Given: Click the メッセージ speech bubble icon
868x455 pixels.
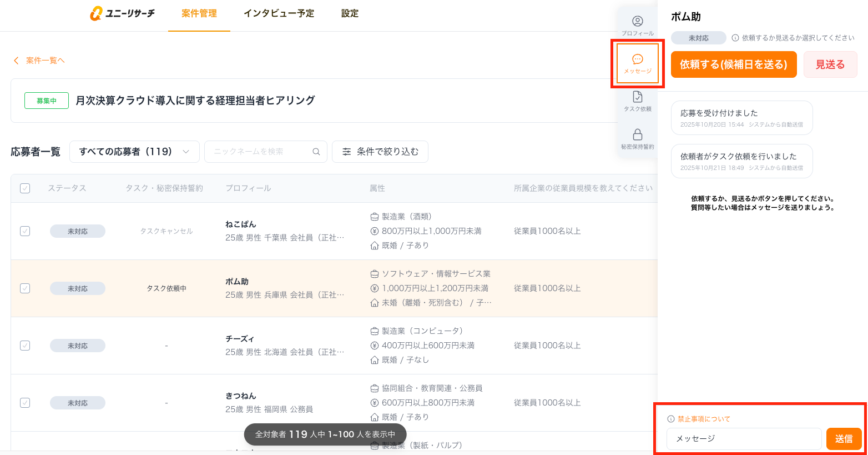Looking at the screenshot, I should click(638, 59).
